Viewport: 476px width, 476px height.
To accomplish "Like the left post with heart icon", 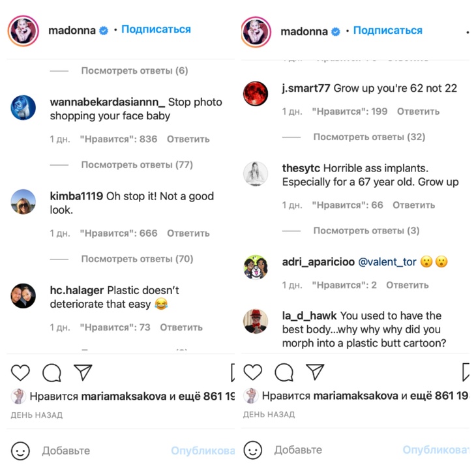I will click(x=20, y=372).
